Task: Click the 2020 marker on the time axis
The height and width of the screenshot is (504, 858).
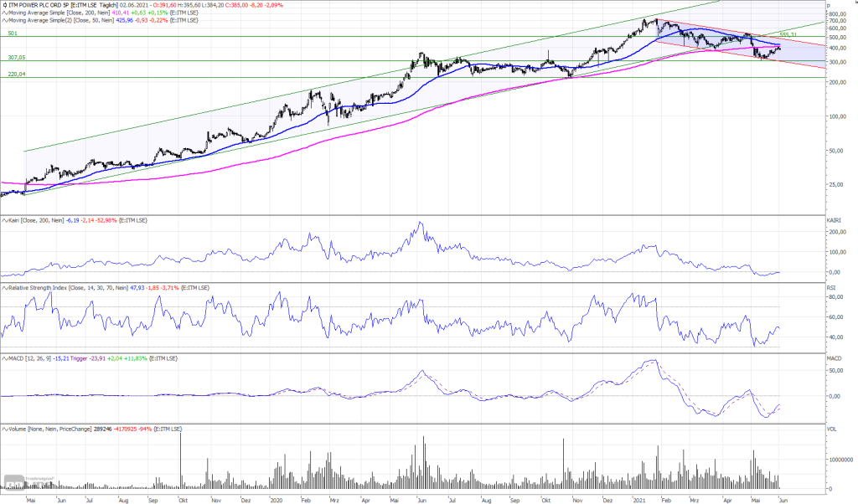Action: click(x=277, y=498)
